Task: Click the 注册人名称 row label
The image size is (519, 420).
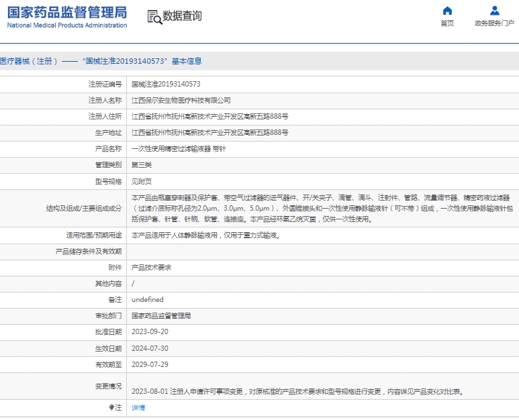Action: coord(105,101)
